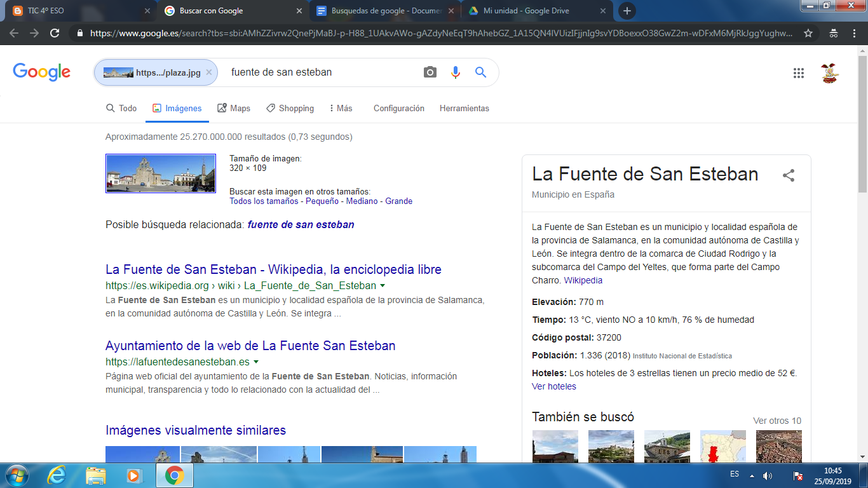Image resolution: width=868 pixels, height=488 pixels.
Task: Start voice search with the microphone
Action: point(455,72)
